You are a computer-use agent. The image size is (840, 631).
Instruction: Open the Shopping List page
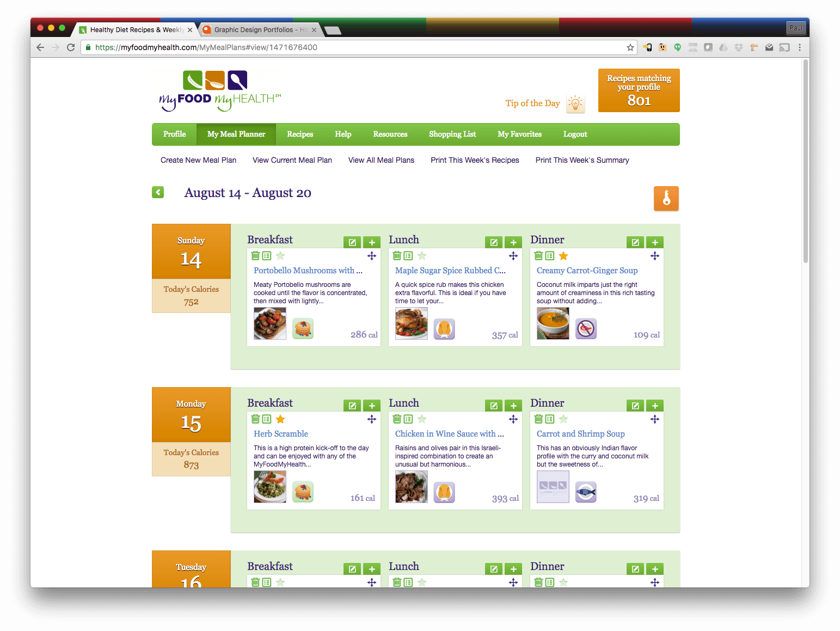tap(452, 134)
